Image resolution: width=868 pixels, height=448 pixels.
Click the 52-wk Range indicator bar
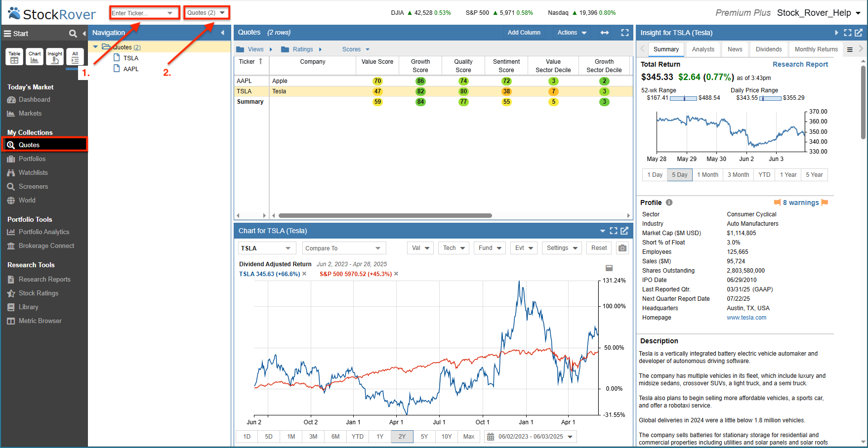pyautogui.click(x=684, y=98)
